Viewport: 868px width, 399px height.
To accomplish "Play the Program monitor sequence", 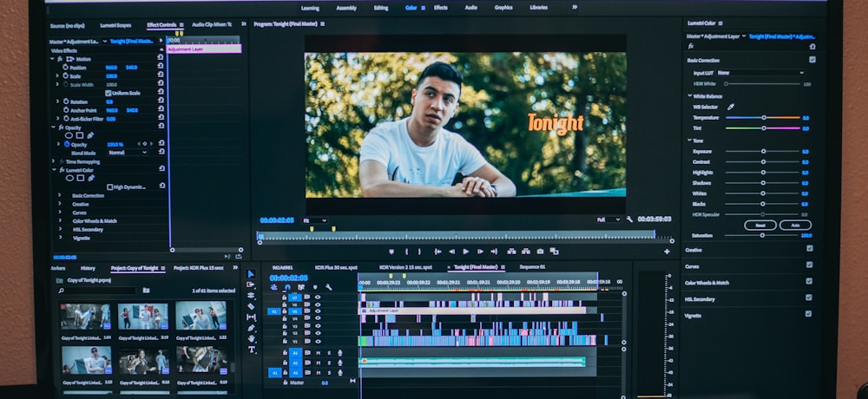I will click(466, 252).
